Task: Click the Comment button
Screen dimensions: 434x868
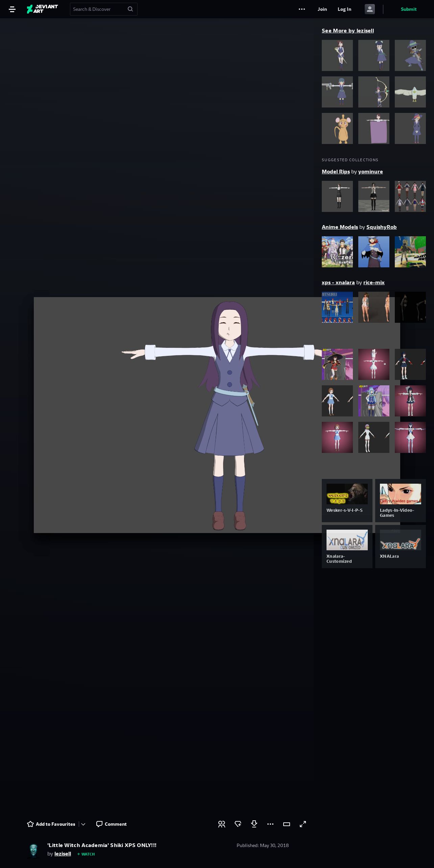Action: [x=111, y=824]
